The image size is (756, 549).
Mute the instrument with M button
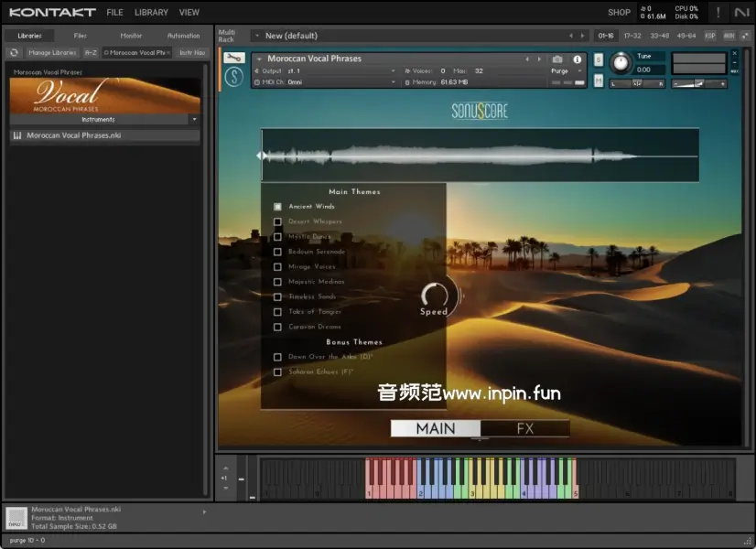[x=599, y=81]
